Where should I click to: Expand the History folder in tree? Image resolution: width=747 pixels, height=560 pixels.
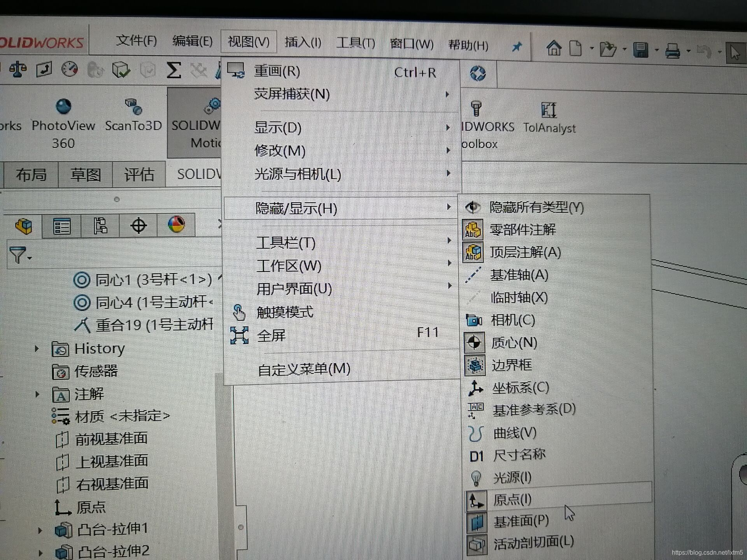[x=37, y=348]
